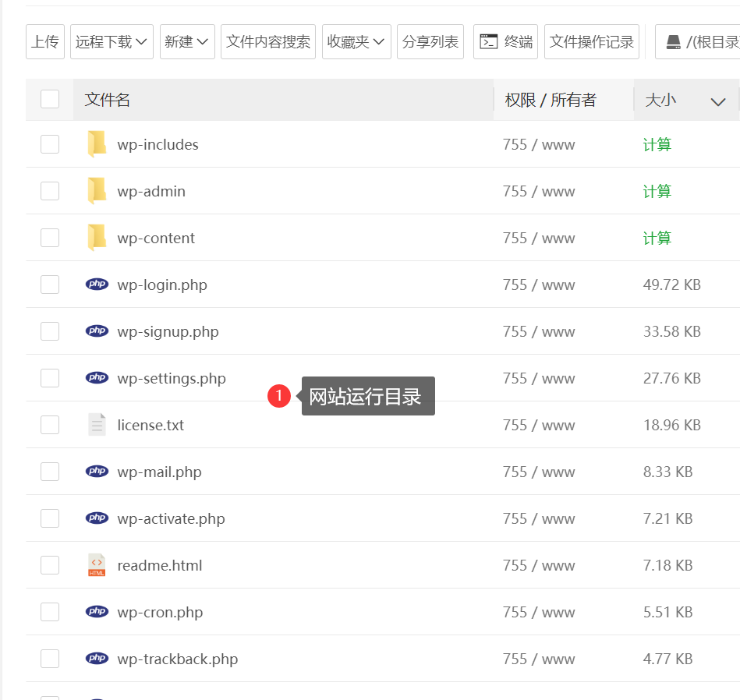Click the PHP icon beside wp-activate.php
740x700 pixels.
97,518
